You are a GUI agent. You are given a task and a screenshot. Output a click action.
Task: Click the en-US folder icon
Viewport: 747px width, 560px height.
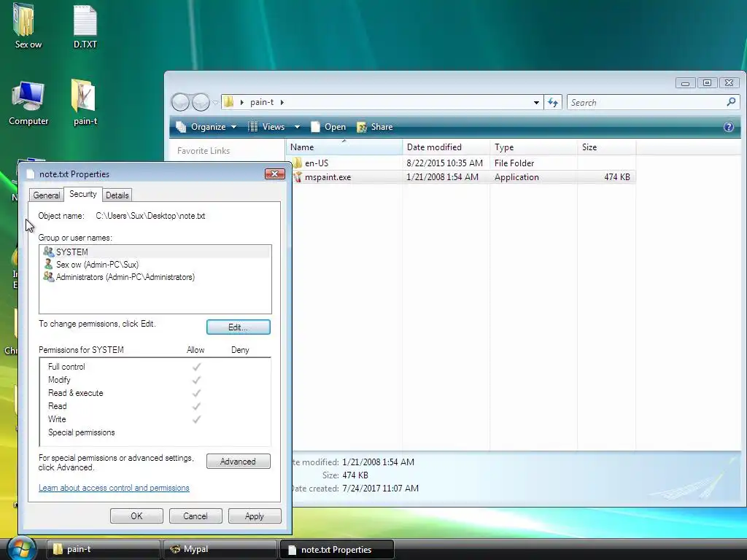click(298, 163)
